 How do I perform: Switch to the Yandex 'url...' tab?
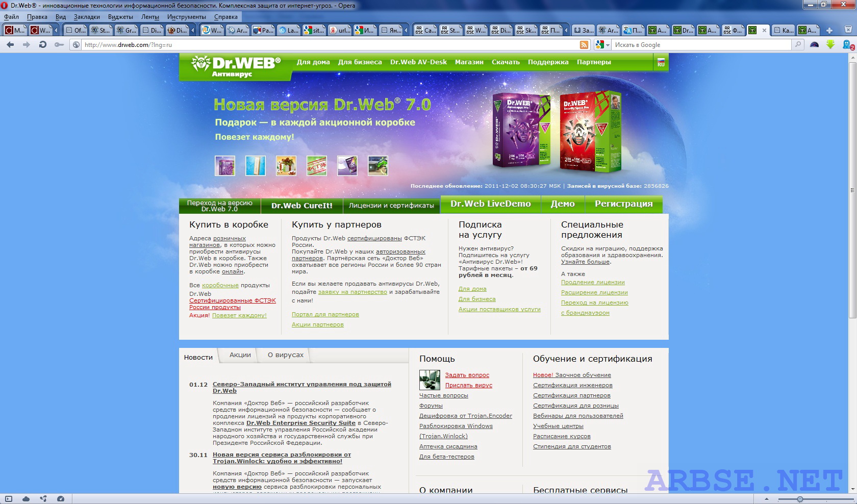340,30
